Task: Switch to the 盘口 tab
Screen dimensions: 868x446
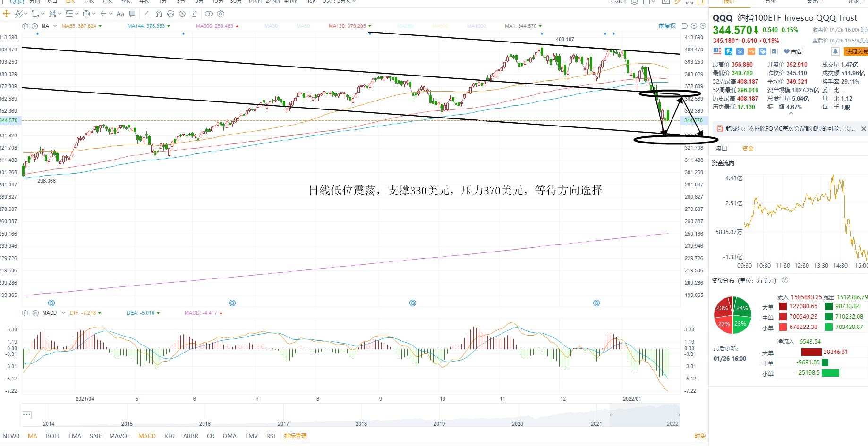Action: 722,148
